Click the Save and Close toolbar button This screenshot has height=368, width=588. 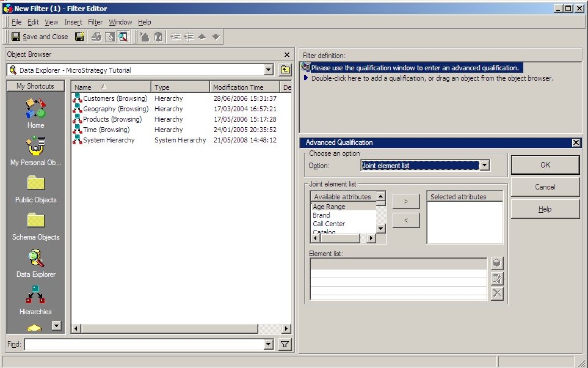click(x=40, y=37)
